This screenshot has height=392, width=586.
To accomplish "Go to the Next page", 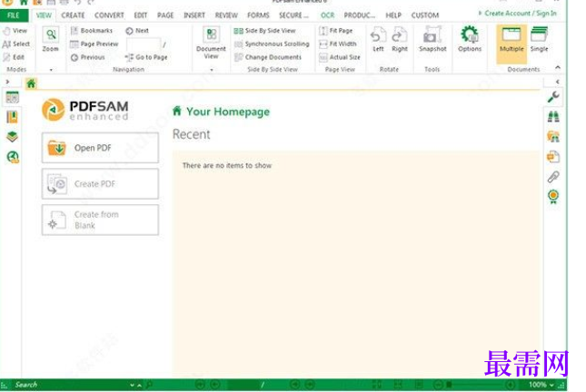I will [x=137, y=31].
